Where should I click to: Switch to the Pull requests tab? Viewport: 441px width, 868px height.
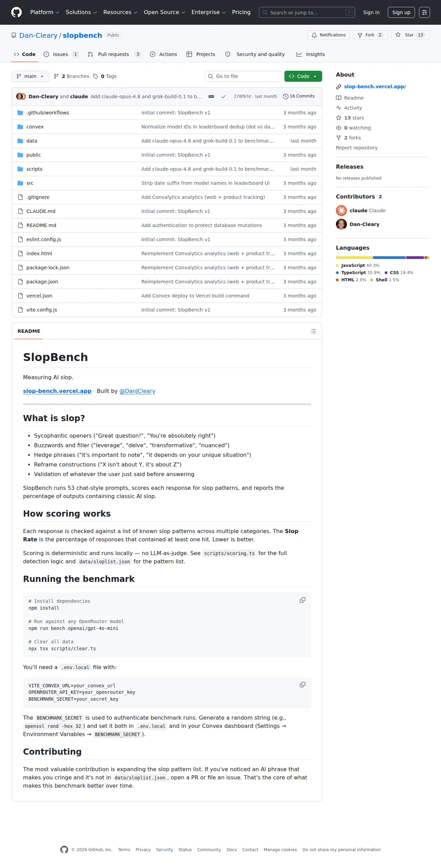pyautogui.click(x=114, y=54)
